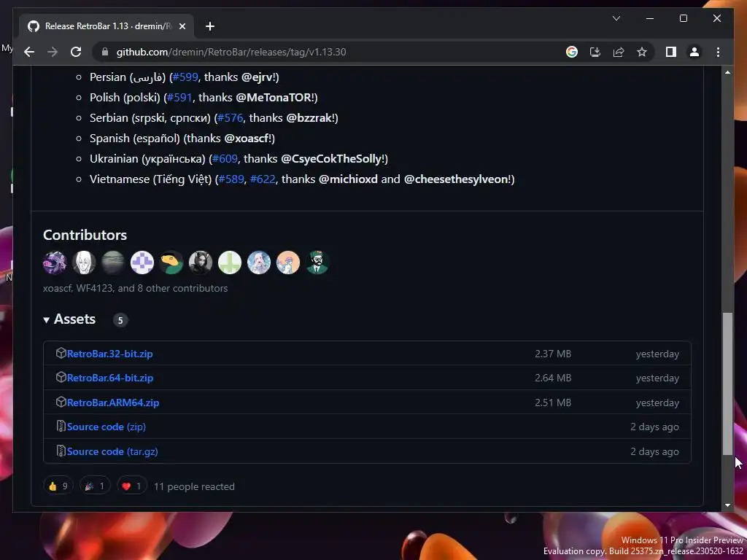Click the padlock site info icon
The height and width of the screenshot is (560, 747).
105,52
